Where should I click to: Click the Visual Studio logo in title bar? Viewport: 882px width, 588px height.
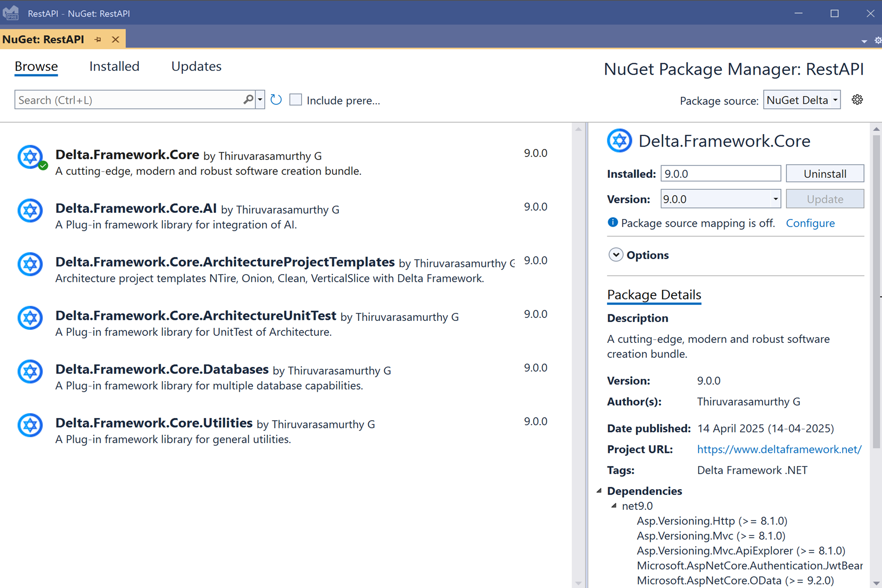(x=11, y=13)
